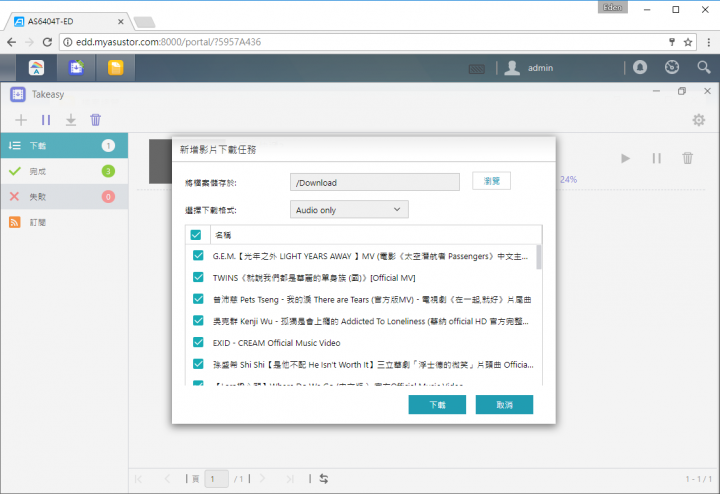This screenshot has width=720, height=494.
Task: Uncheck Pets Tseng There are Tears item
Action: pyautogui.click(x=198, y=298)
